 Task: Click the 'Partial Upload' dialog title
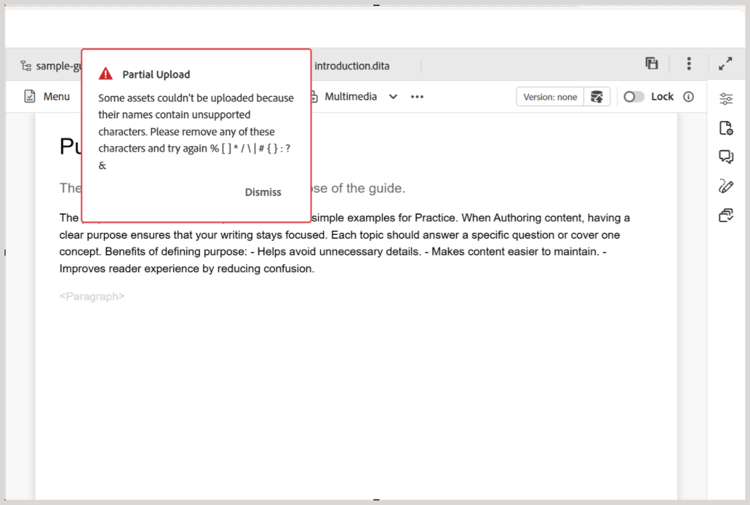pyautogui.click(x=156, y=75)
